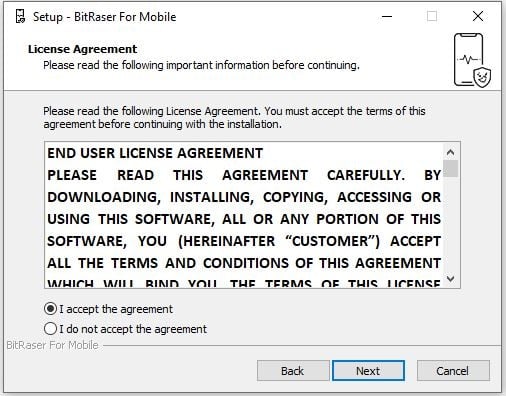
Task: Click the 'License Agreement' heading
Action: 82,49
